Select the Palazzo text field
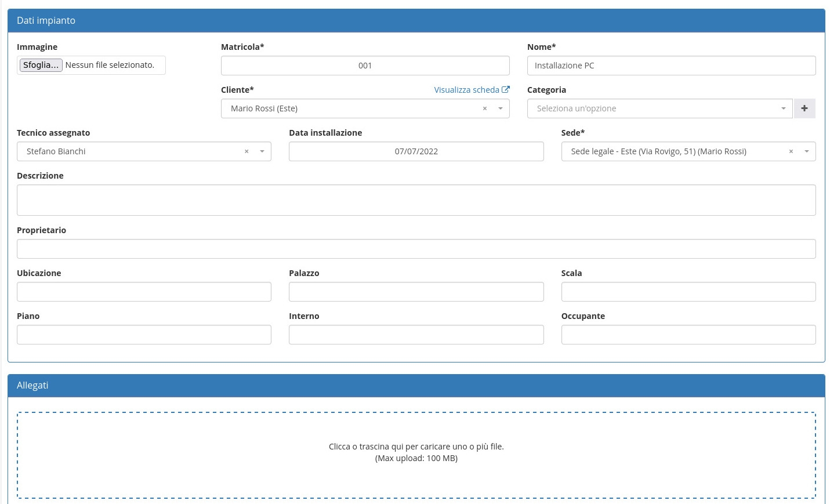 pyautogui.click(x=416, y=292)
